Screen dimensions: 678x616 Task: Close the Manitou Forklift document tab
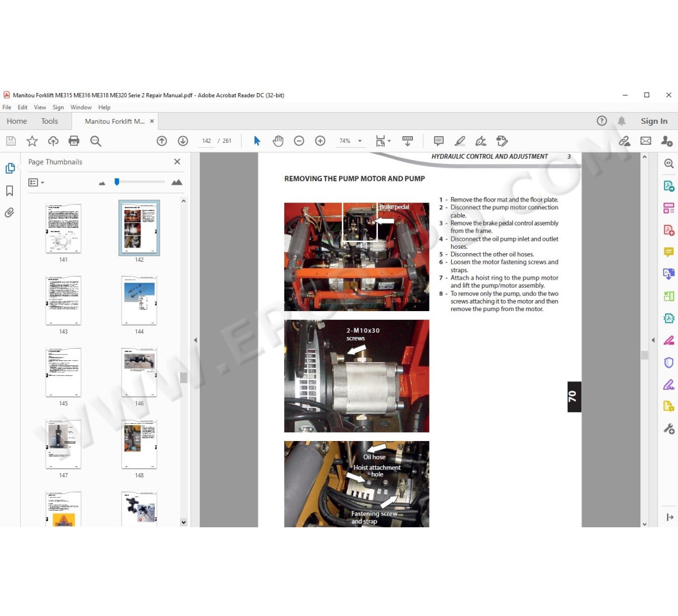(x=152, y=121)
